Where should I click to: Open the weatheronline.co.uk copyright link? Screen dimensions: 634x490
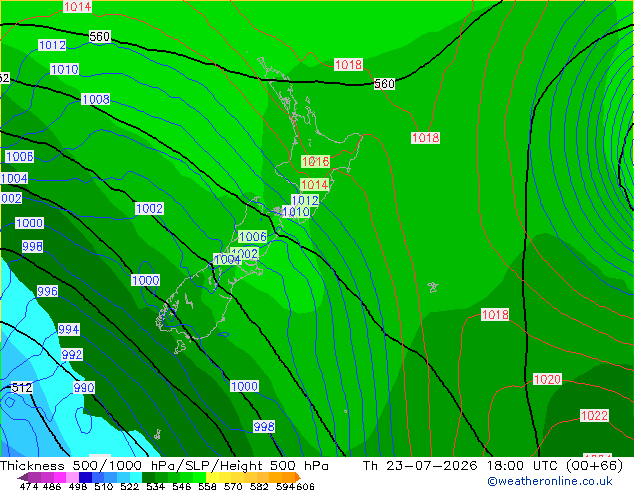pos(549,481)
